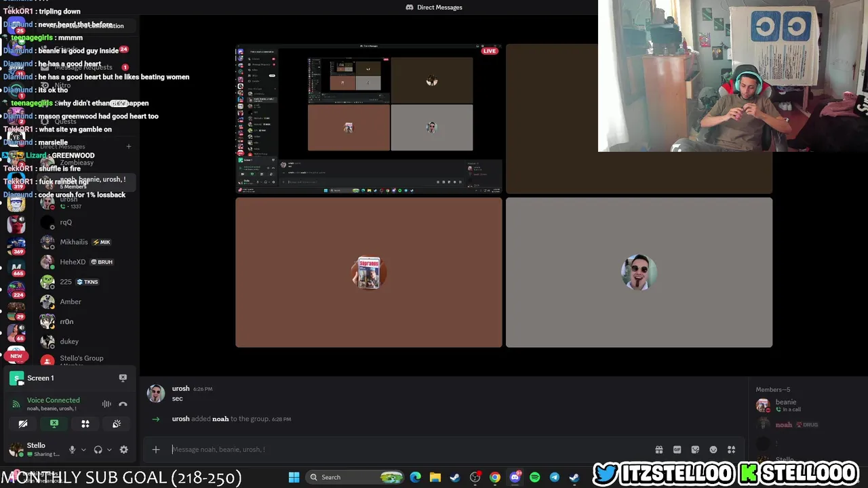Image resolution: width=868 pixels, height=488 pixels.
Task: Click noah in the added-to-group message
Action: click(220, 419)
